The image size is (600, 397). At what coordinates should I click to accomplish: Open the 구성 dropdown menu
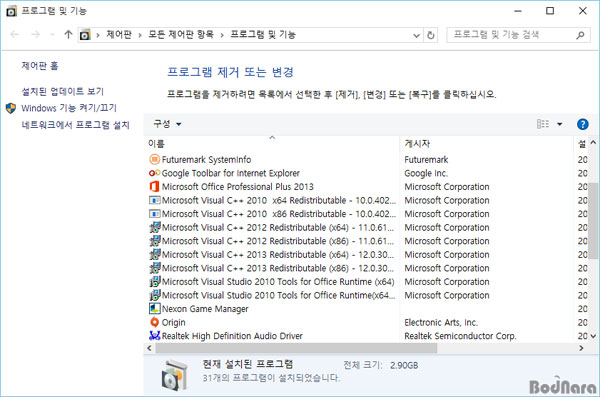pos(167,124)
